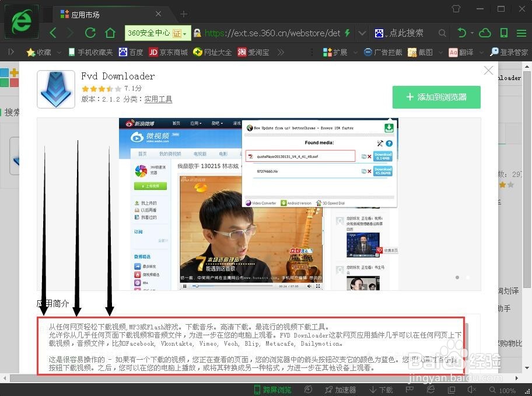
Task: Click the IE-mode icon in status bar
Action: (430, 390)
